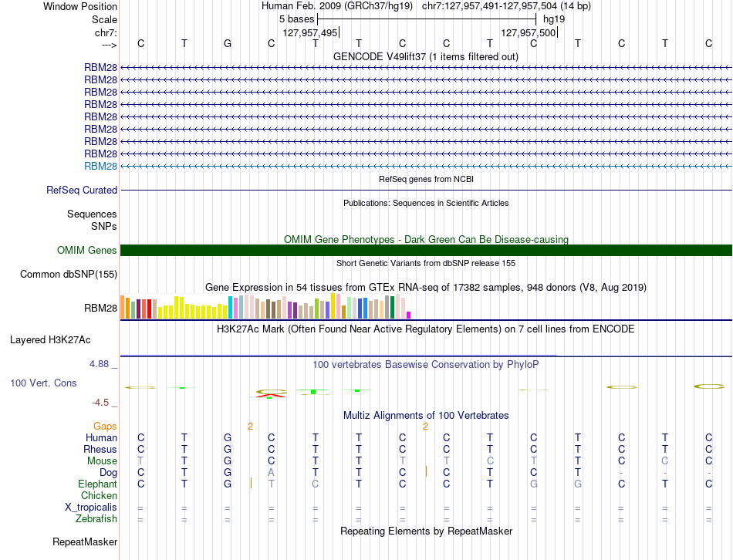Viewport: 733px width, 560px height.
Task: Open the RefSeq Curated track label
Action: (82, 190)
